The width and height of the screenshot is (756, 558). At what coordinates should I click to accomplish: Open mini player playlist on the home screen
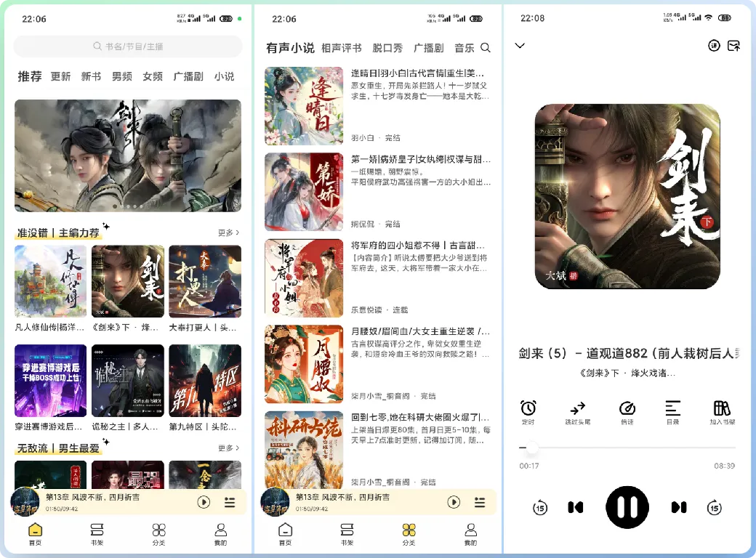coord(230,502)
